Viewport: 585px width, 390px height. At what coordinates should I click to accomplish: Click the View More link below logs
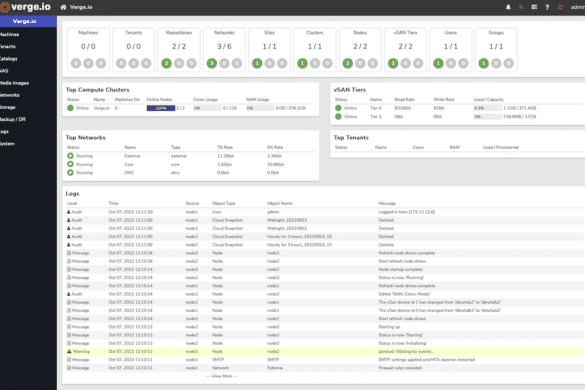(x=222, y=376)
